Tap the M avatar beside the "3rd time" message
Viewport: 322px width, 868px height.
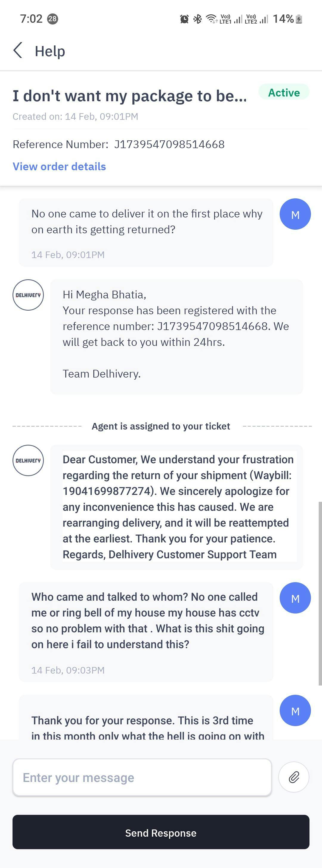(x=295, y=711)
